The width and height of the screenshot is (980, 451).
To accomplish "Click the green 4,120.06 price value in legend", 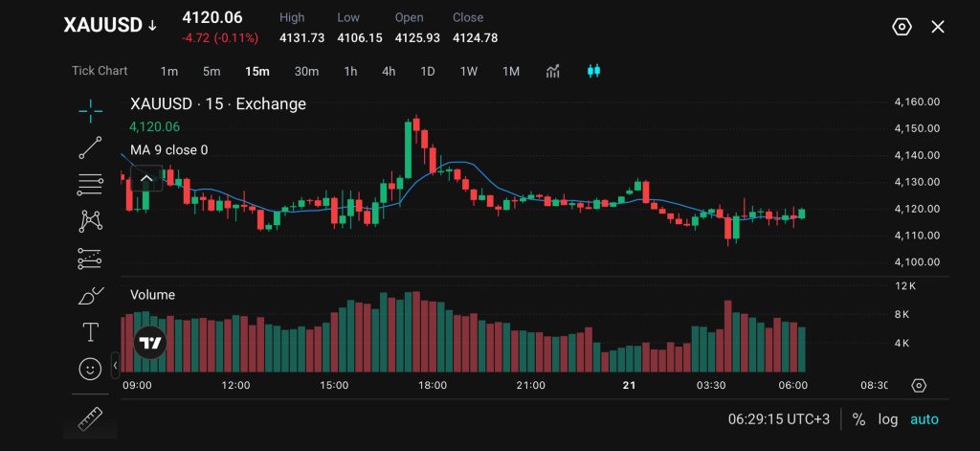I will (x=154, y=127).
